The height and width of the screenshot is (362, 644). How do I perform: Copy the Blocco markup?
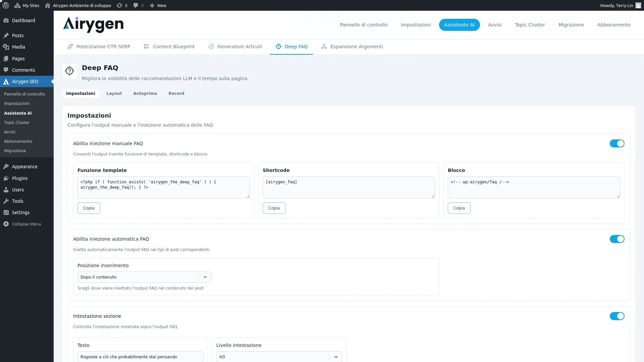point(459,208)
